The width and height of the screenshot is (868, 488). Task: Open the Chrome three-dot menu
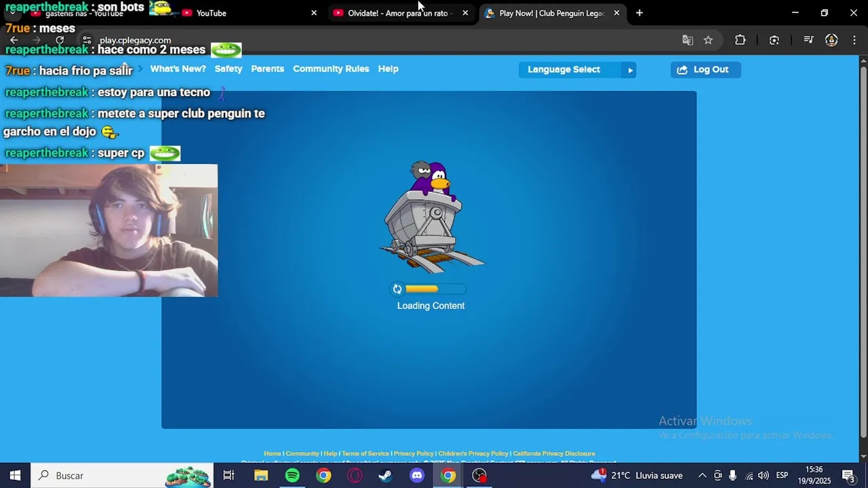pyautogui.click(x=854, y=40)
